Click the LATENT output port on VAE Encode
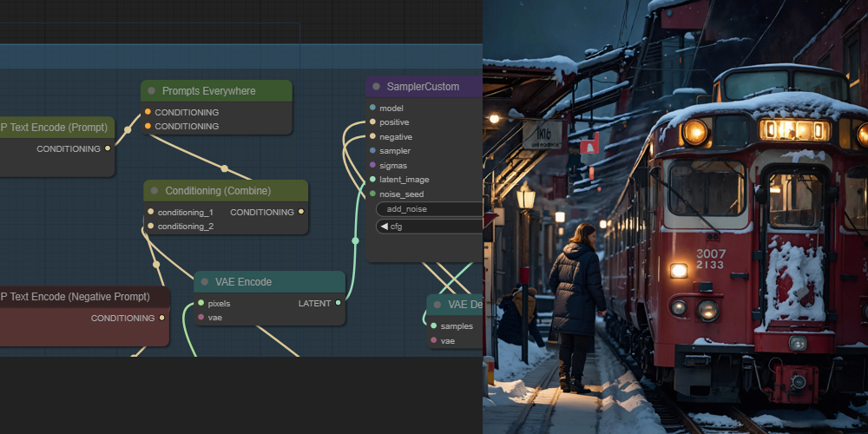 pyautogui.click(x=339, y=303)
